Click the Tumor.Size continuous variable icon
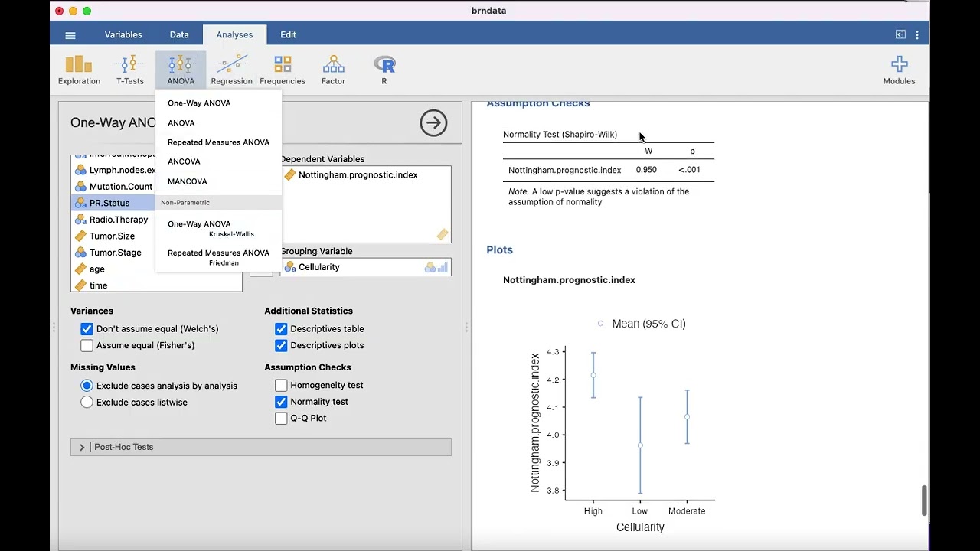The width and height of the screenshot is (980, 551). 80,236
